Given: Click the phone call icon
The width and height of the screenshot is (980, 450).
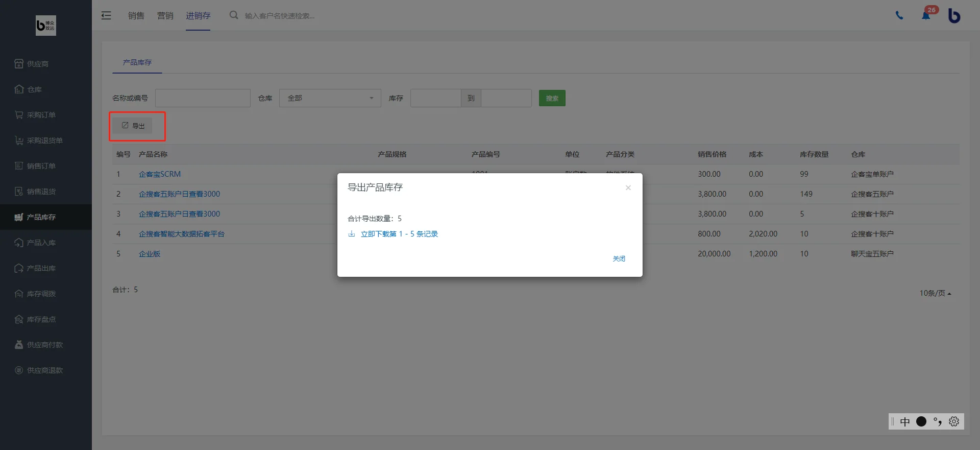Looking at the screenshot, I should click(899, 15).
